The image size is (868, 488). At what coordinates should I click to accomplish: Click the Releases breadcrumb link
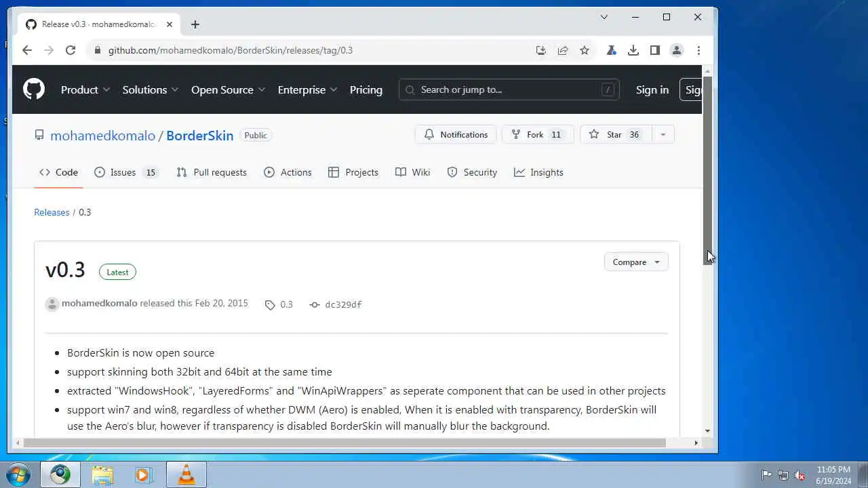pos(52,212)
